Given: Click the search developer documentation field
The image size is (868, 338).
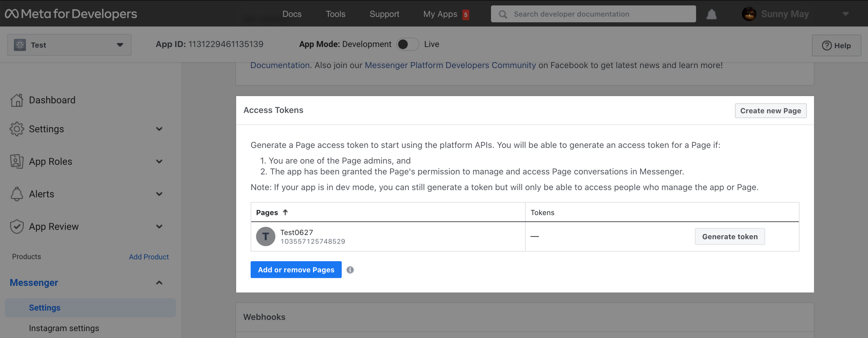Looking at the screenshot, I should [593, 14].
